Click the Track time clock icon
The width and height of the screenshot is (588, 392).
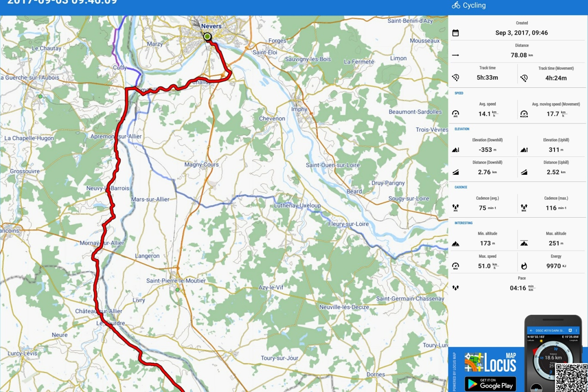(x=455, y=78)
